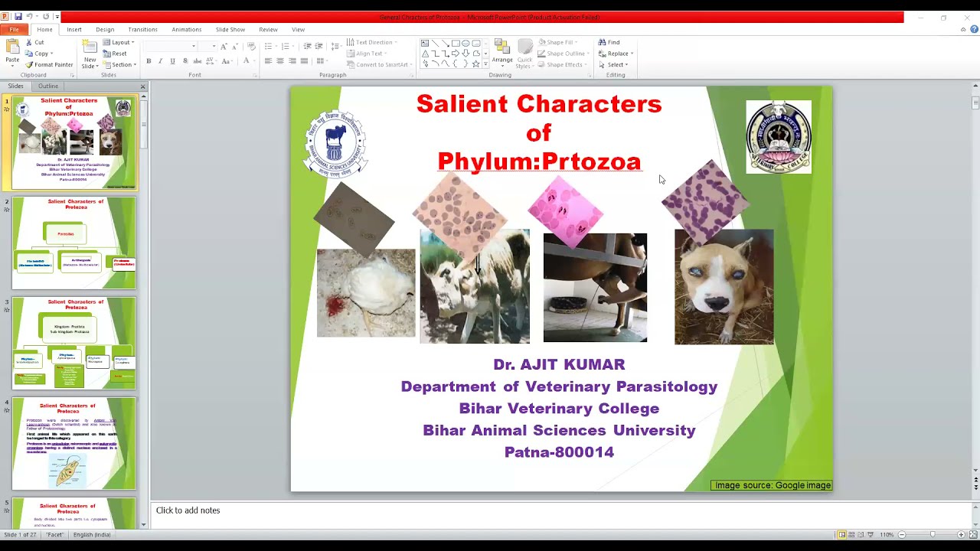Viewport: 980px width, 551px height.
Task: Open the Shape Fill dropdown
Action: (558, 42)
